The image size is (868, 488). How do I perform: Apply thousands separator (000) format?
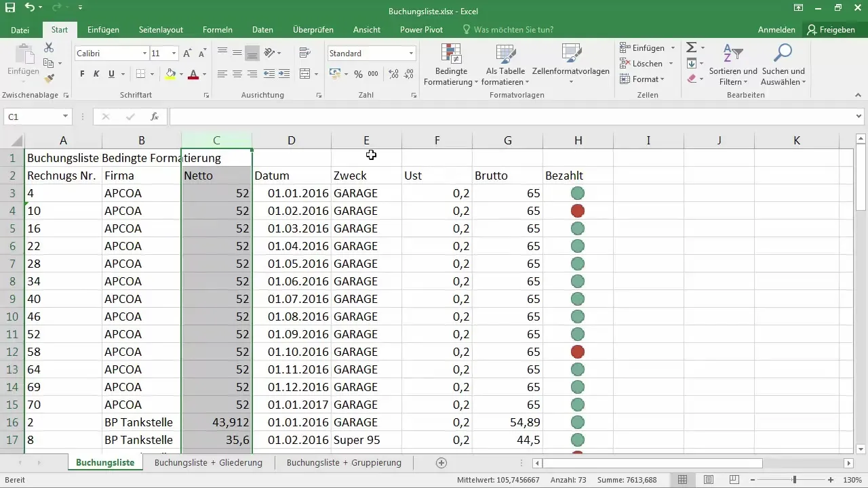click(x=374, y=74)
